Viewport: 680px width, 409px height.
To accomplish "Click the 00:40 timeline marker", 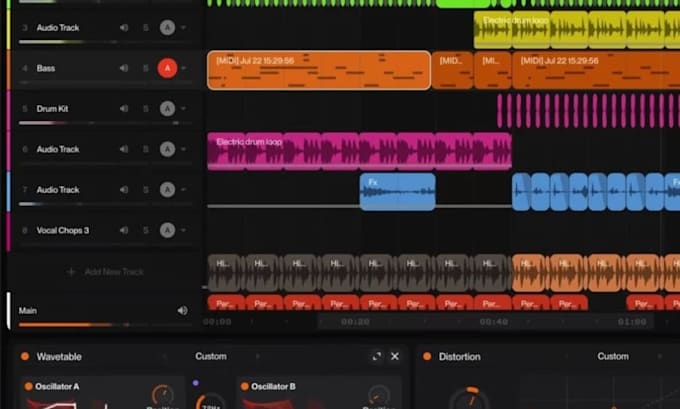I will (494, 322).
